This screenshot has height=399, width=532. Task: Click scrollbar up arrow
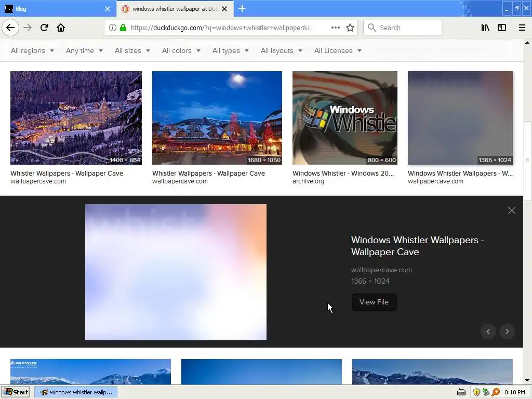tap(527, 43)
